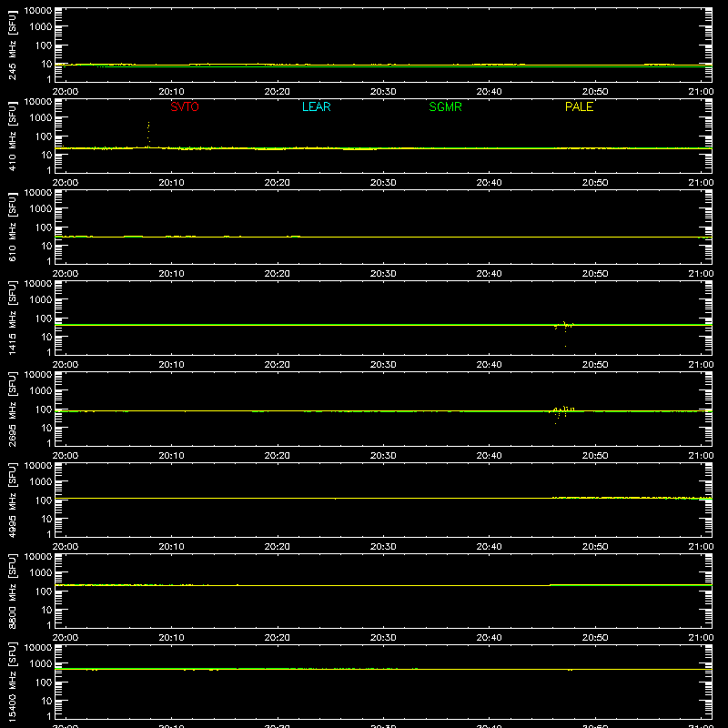Click 20:10 tick under 610 MHz panel
Screen dimensions: 728x728
[171, 274]
